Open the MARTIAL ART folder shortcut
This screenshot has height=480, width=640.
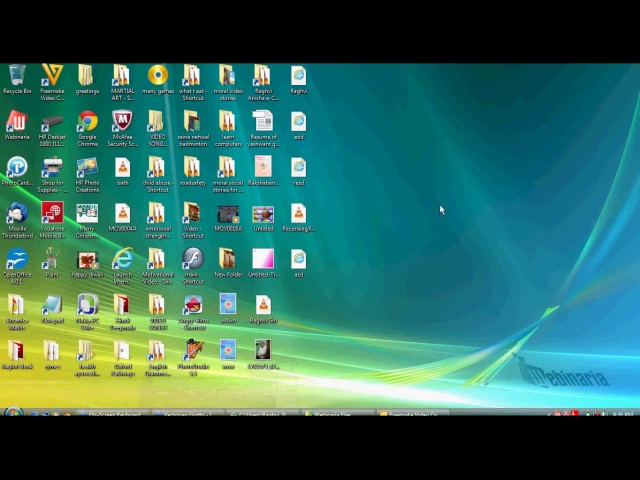pos(122,82)
